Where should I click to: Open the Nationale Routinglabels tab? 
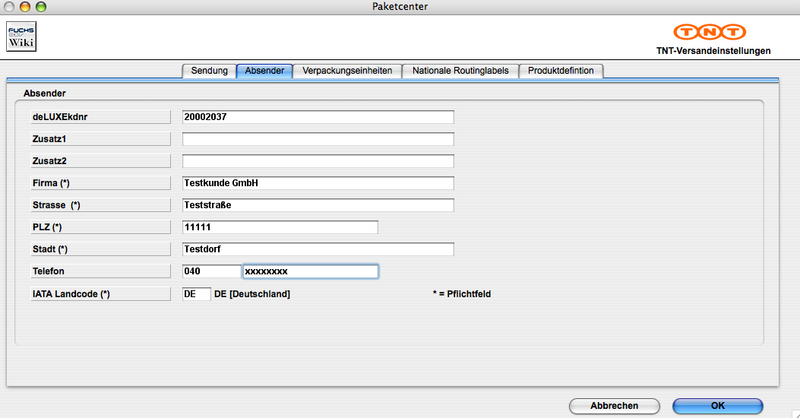click(460, 70)
